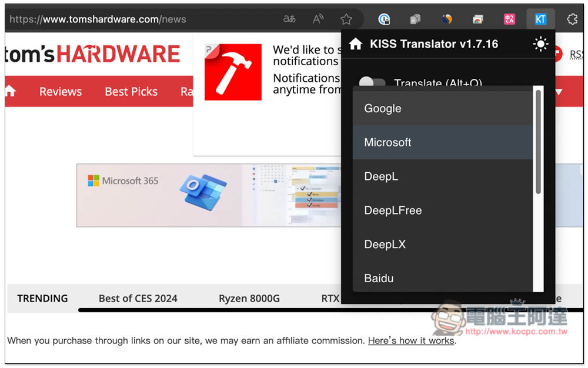The width and height of the screenshot is (588, 368).
Task: Click the browser translate icon in address bar
Action: point(289,19)
